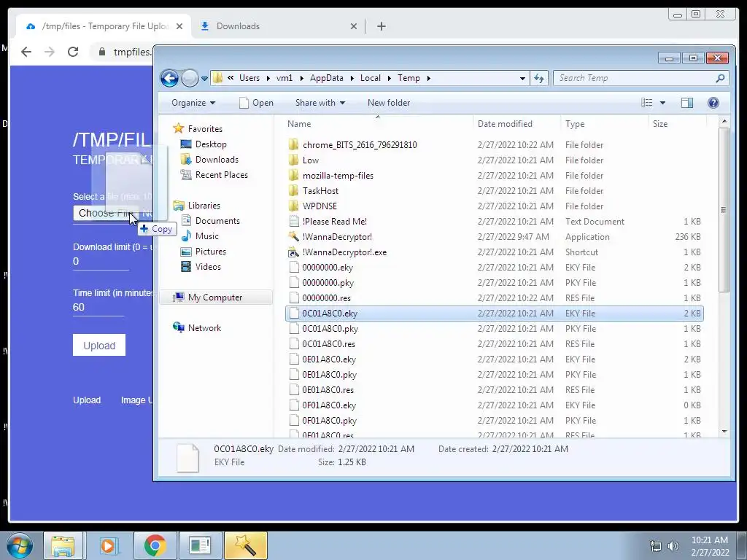
Task: Click the change view icon
Action: 646,103
